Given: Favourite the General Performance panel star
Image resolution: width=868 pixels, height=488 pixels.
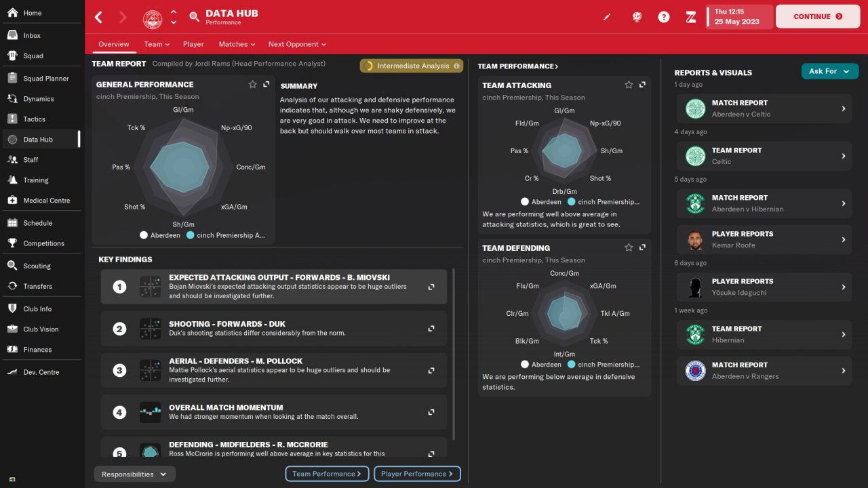Looking at the screenshot, I should (252, 85).
